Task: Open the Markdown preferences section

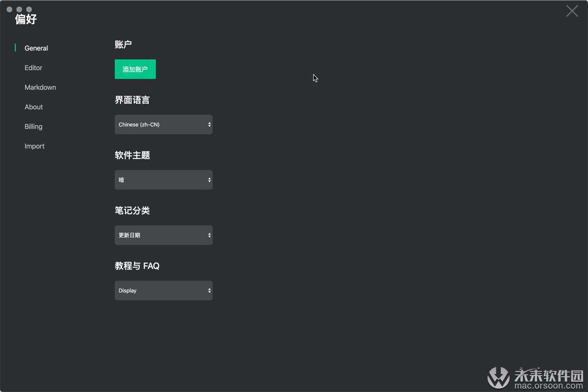Action: 40,87
